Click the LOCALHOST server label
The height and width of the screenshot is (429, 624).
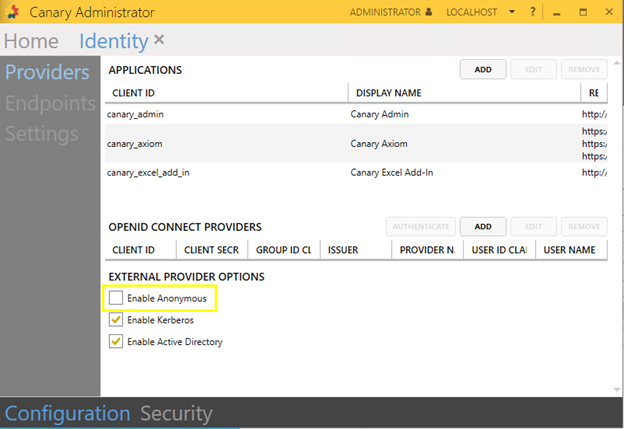(x=472, y=12)
